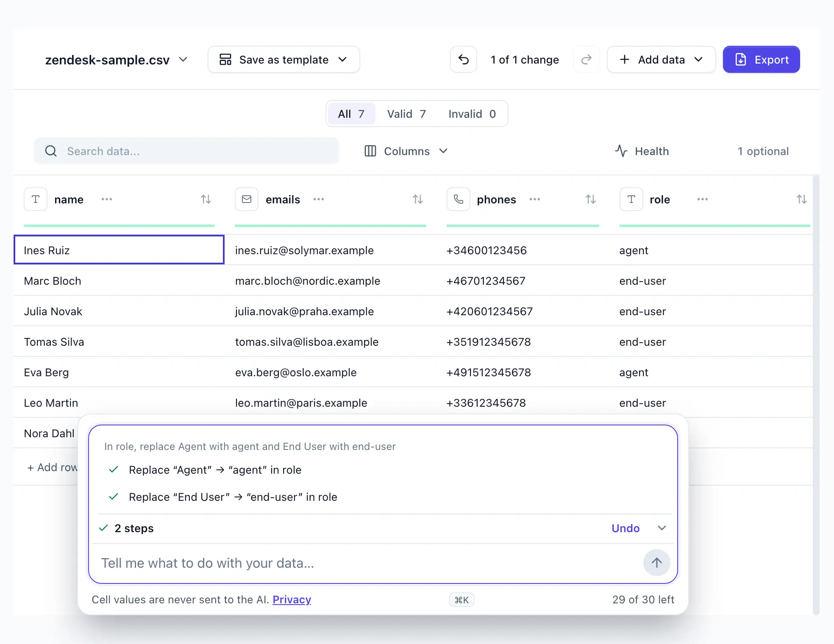Screen dimensions: 834x644
Task: Select the All 7 tab
Action: click(x=351, y=114)
